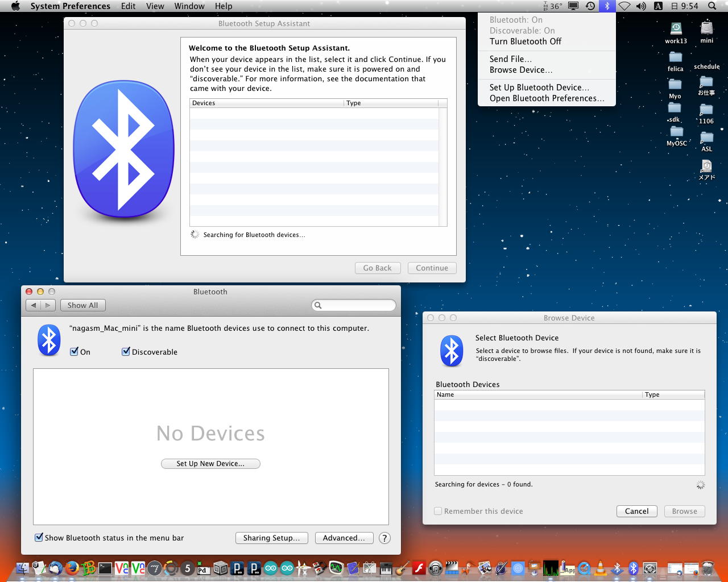Choose Turn Bluetooth Off from menu
Screen dimensions: 728x582
pyautogui.click(x=547, y=41)
